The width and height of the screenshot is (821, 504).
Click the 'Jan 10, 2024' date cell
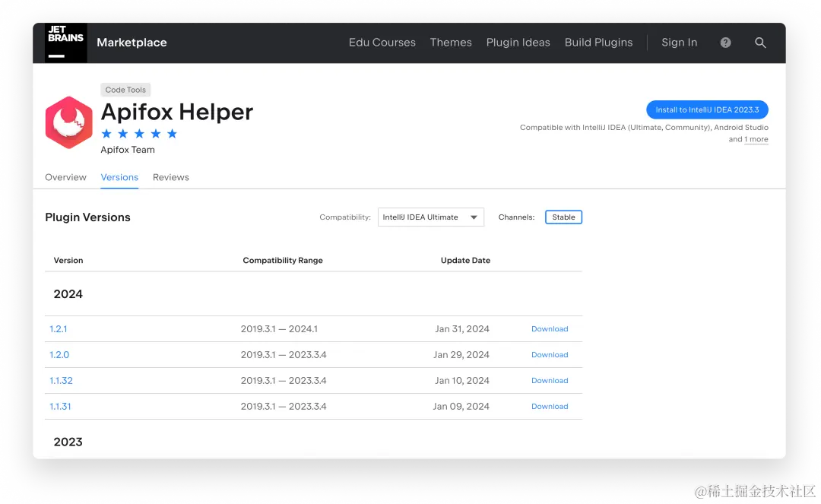(x=462, y=381)
